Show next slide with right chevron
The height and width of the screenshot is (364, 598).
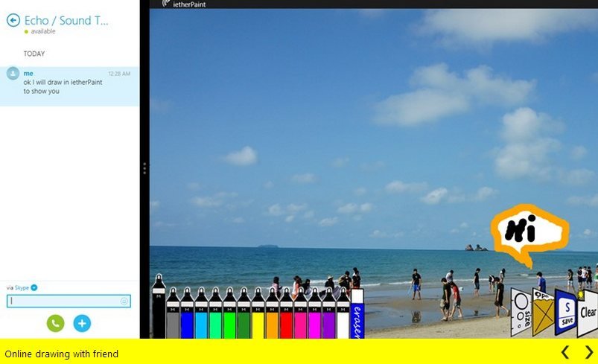coord(589,352)
